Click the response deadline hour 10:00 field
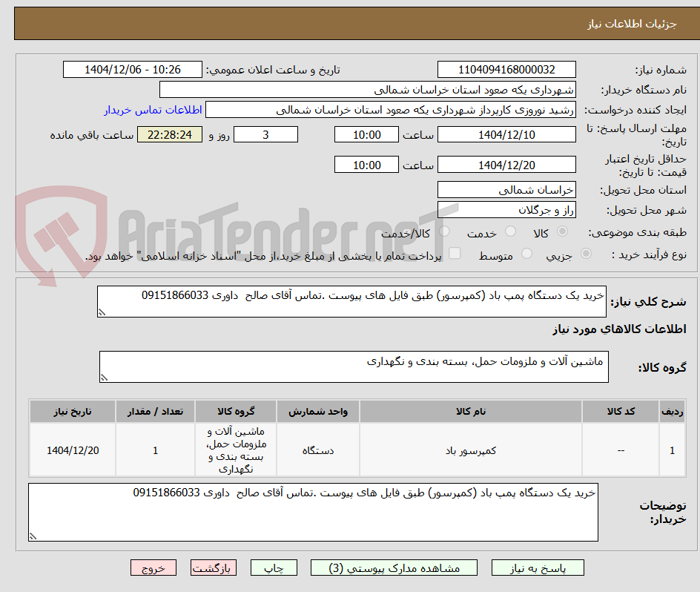 point(366,134)
